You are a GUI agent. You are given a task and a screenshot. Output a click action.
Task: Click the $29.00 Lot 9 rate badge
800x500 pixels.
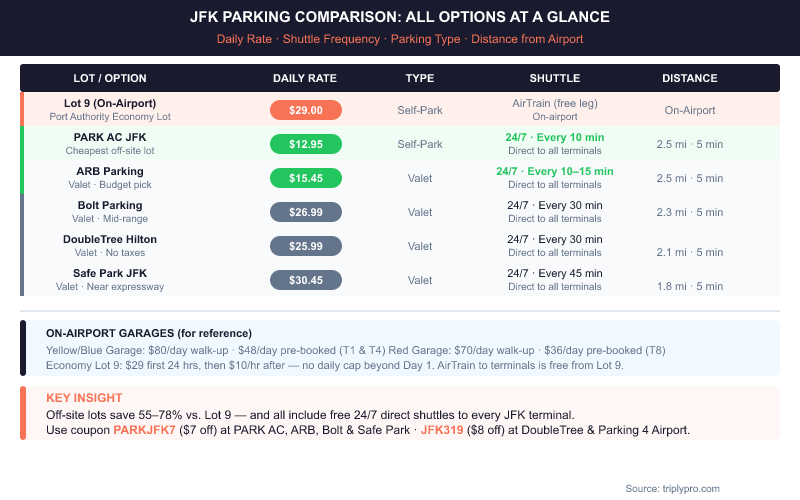[305, 110]
